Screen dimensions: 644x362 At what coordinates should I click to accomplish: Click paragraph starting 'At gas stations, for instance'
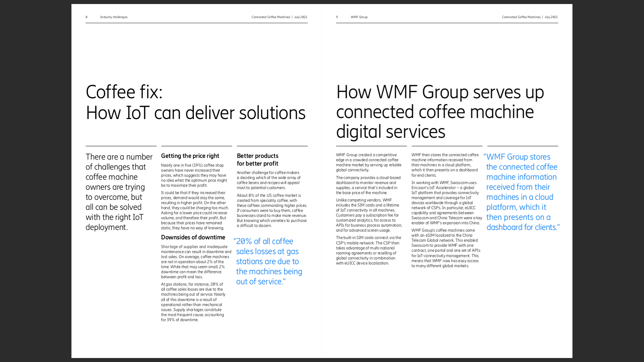pos(193,302)
